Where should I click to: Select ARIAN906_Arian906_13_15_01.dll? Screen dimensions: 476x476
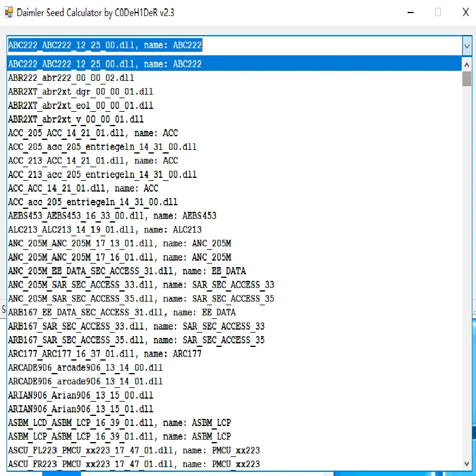[234, 409]
